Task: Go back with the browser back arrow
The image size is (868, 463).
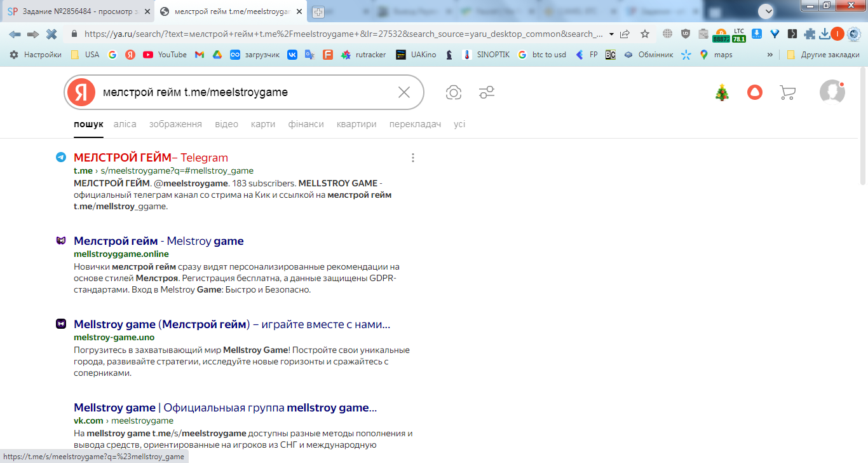Action: pyautogui.click(x=15, y=34)
